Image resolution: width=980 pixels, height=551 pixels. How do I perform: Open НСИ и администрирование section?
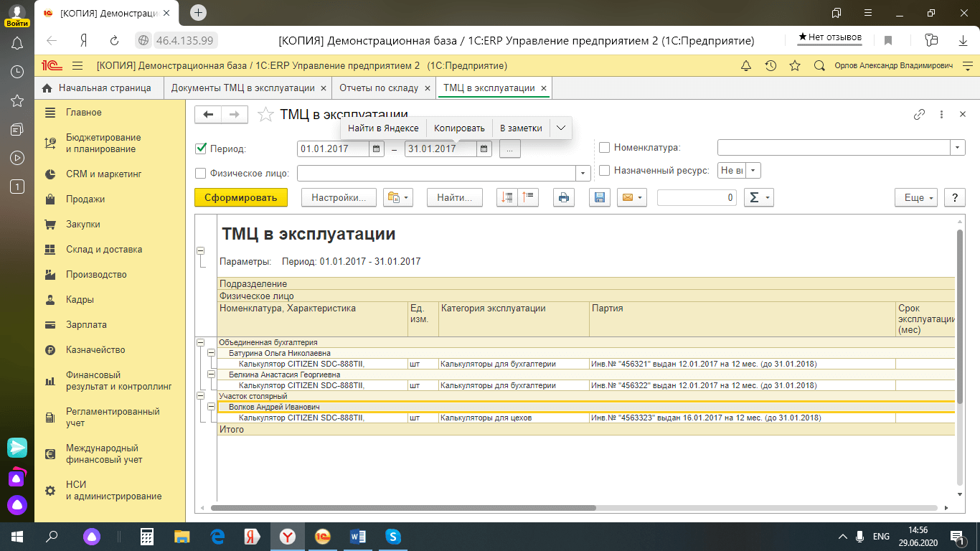113,490
